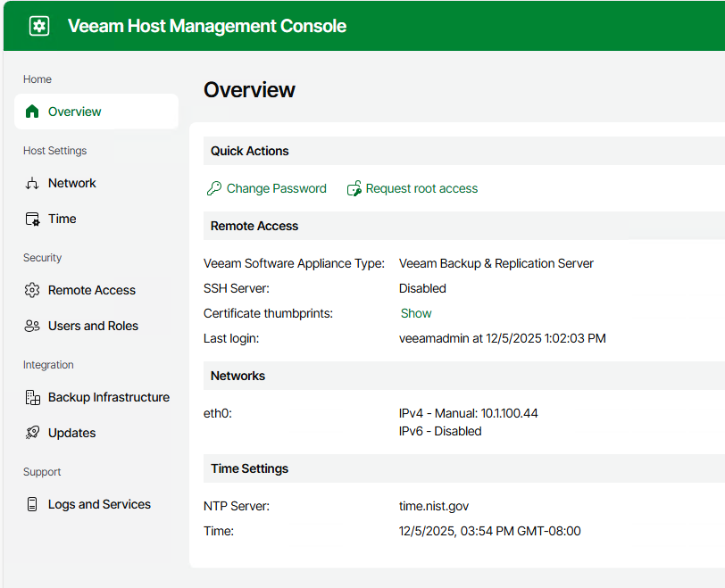Click the Updates rocket icon
The image size is (725, 588).
pos(32,433)
